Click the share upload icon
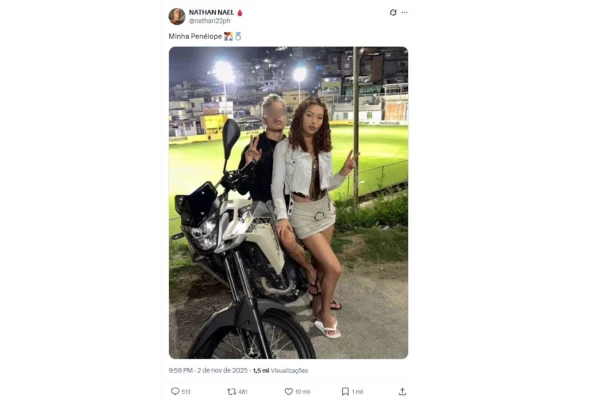This screenshot has height=400, width=600. coord(402,391)
